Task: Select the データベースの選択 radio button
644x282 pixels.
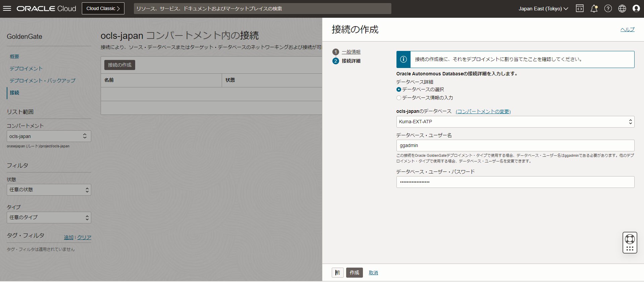Action: 399,89
